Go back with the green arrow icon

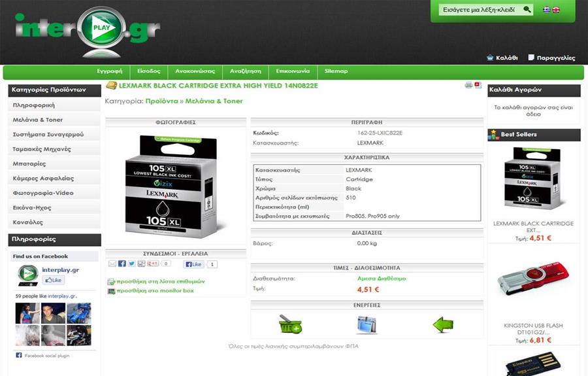point(443,324)
